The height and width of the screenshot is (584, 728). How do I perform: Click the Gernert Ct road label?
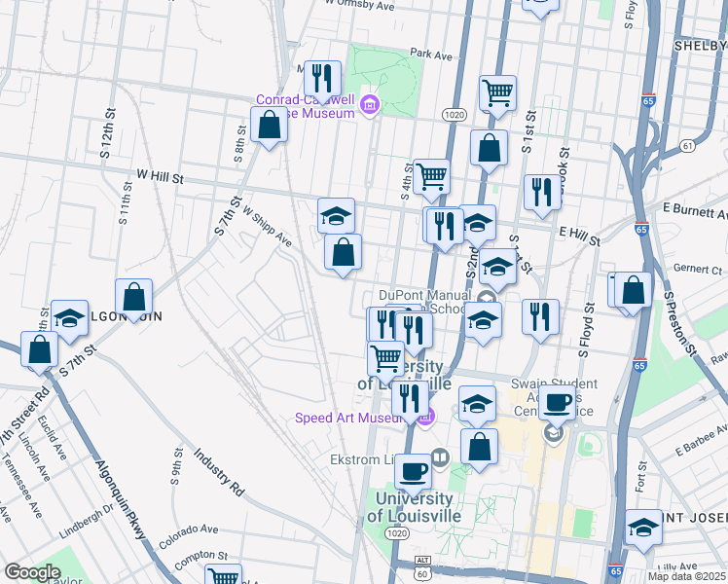click(698, 269)
